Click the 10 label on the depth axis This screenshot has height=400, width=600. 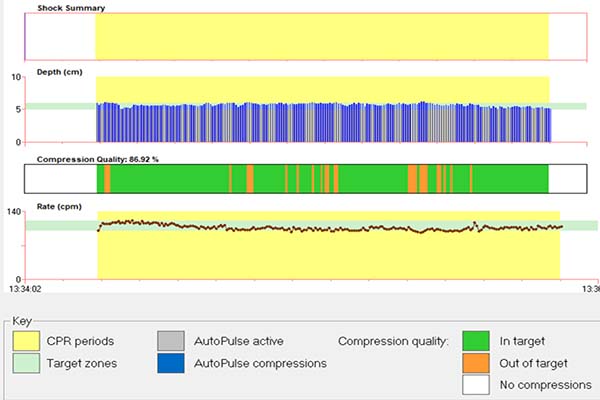tap(16, 77)
